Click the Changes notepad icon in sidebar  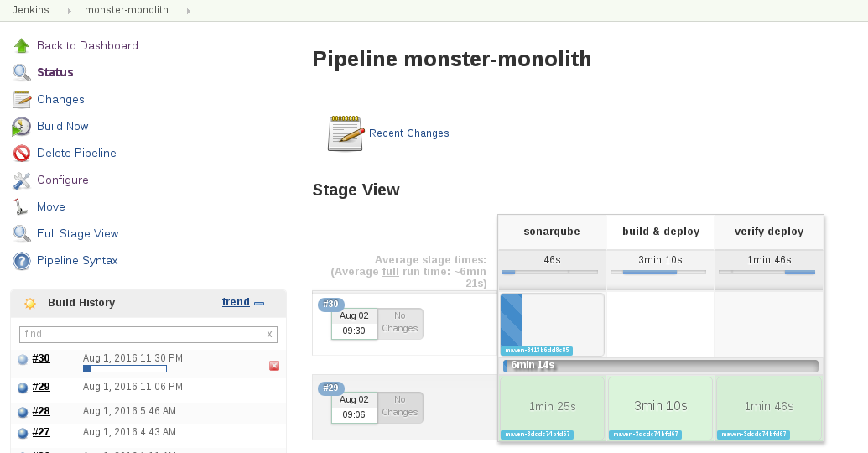tap(22, 99)
